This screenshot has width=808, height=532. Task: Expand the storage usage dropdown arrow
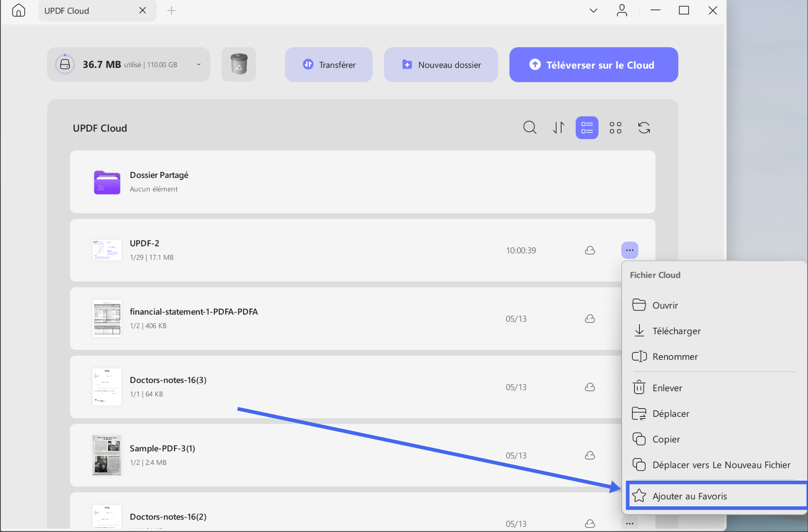[x=199, y=65]
